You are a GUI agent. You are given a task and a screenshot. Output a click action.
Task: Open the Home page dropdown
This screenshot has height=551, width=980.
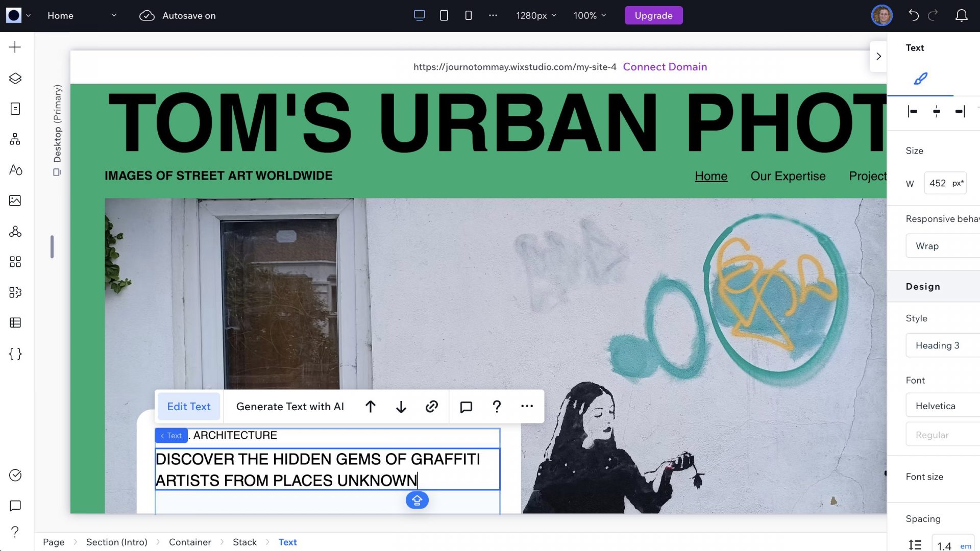tap(82, 15)
